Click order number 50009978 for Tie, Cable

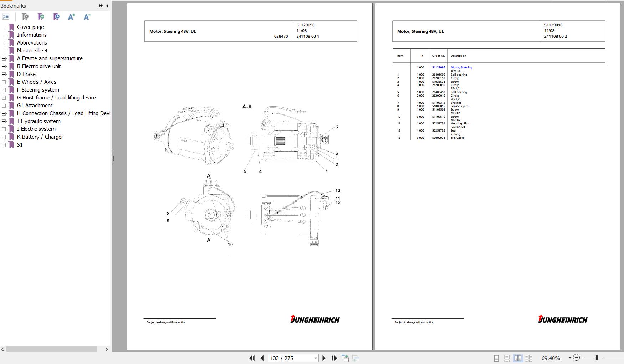coord(438,138)
